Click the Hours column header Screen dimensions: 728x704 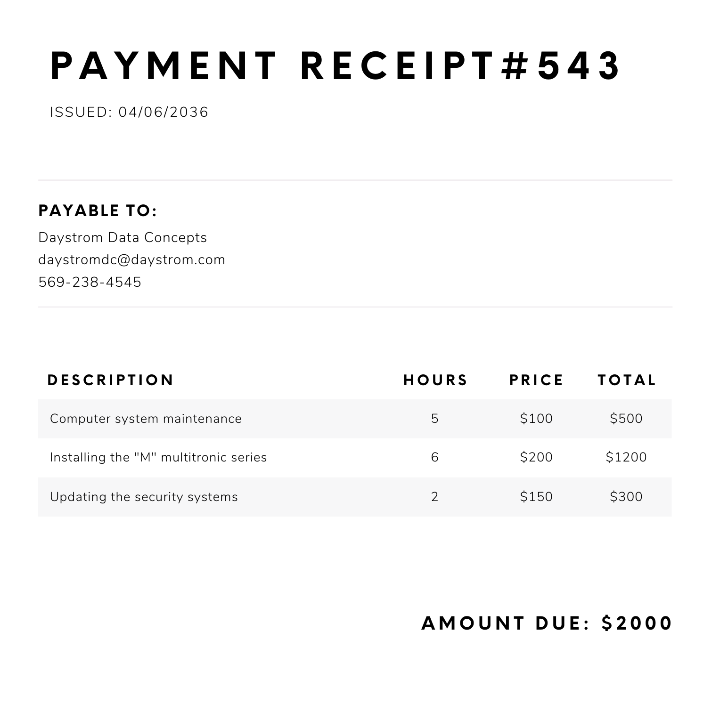coord(435,380)
